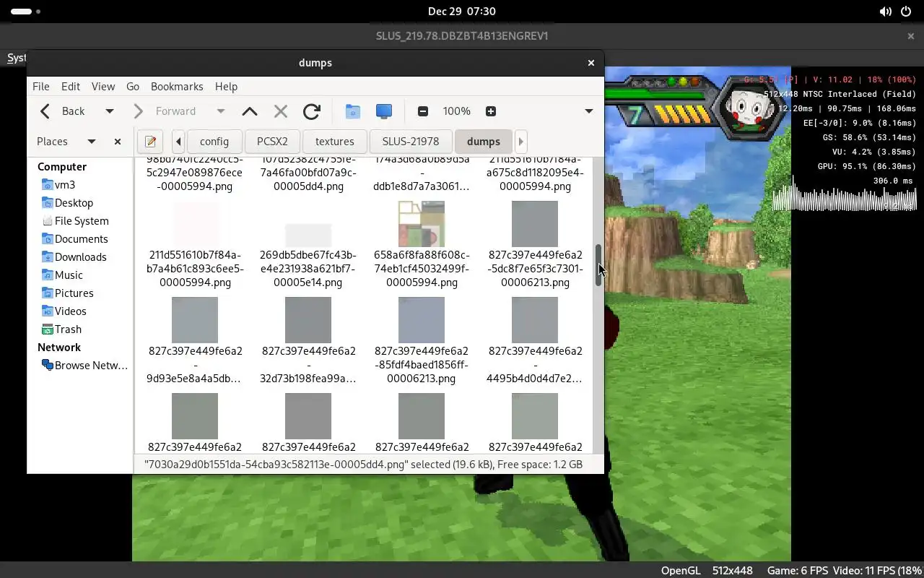Viewport: 924px width, 578px height.
Task: Select thumbnail of 827c397e449fe6a2 9d93e5e8a4a5db file
Action: (x=195, y=320)
